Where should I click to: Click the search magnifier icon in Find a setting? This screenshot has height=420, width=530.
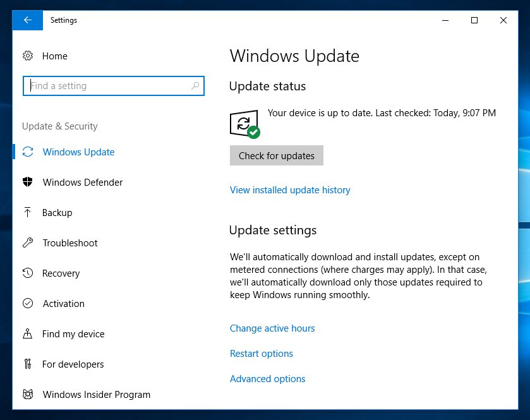tap(195, 86)
